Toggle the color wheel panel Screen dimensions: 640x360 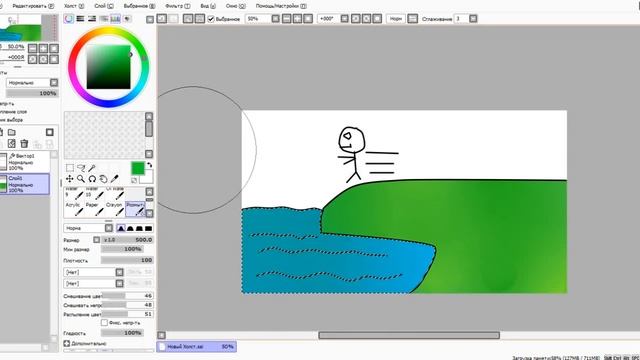pos(69,19)
